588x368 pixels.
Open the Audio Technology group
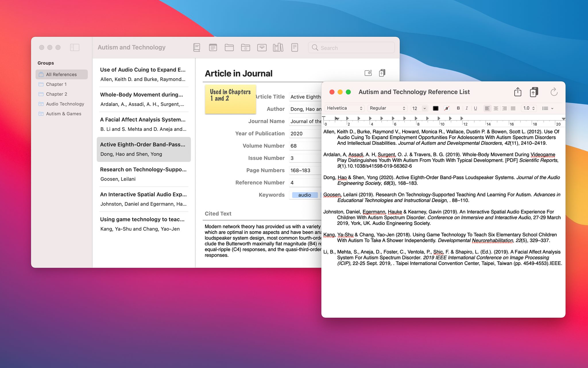click(65, 104)
